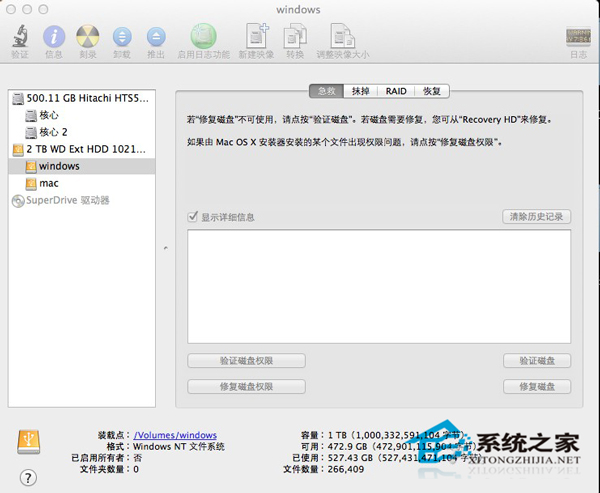Click the Unmount toolbar icon

pyautogui.click(x=122, y=37)
